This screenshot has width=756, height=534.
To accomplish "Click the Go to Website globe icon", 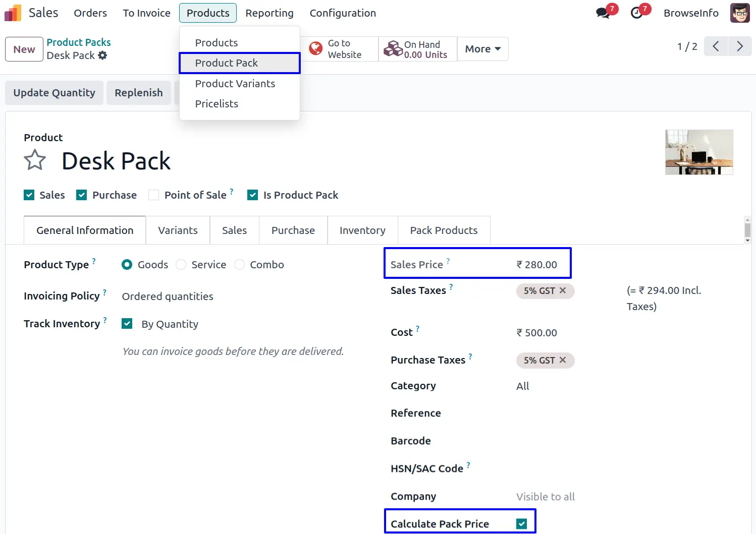I will pyautogui.click(x=316, y=49).
